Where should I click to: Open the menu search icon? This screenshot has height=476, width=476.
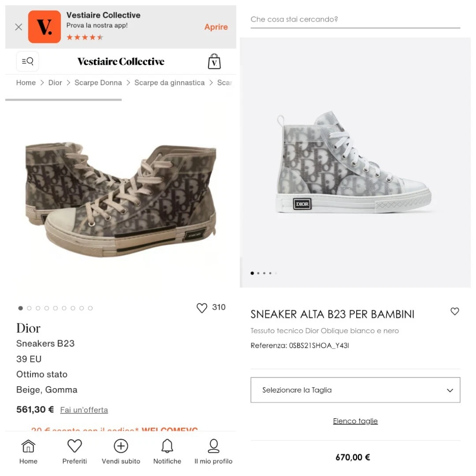click(x=27, y=61)
